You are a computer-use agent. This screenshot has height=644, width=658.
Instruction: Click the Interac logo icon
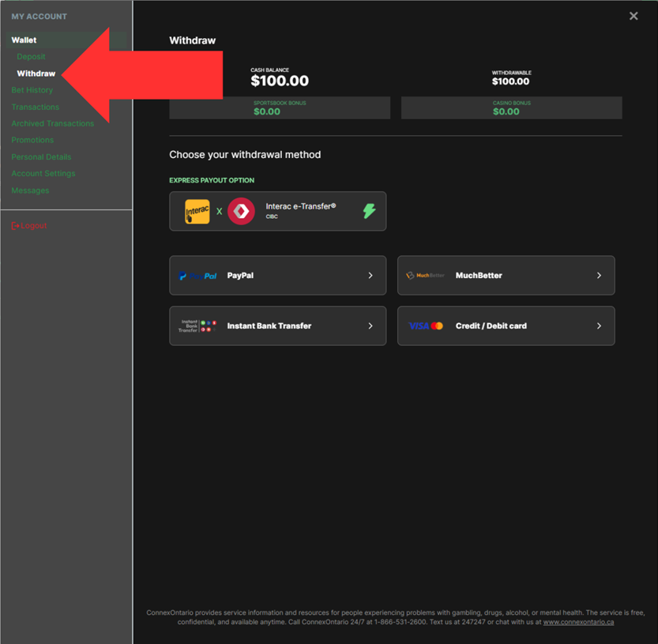pos(197,212)
